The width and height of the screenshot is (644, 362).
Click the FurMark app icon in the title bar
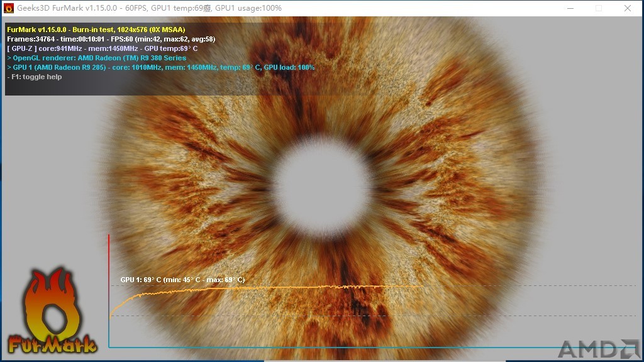(9, 8)
